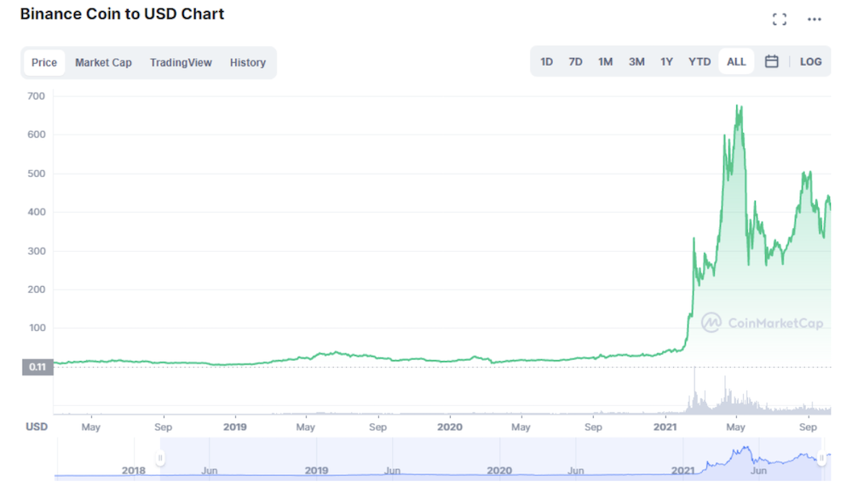Select the ALL time range
Image resolution: width=852 pixels, height=504 pixels.
[736, 61]
